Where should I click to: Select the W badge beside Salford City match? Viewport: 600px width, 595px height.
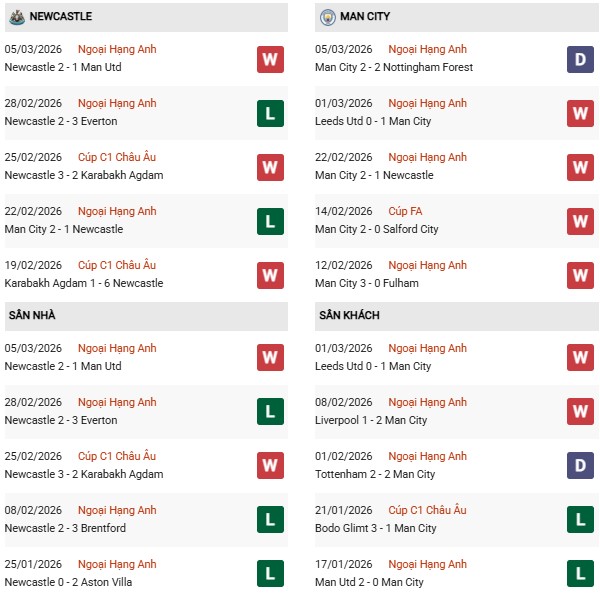tap(580, 221)
